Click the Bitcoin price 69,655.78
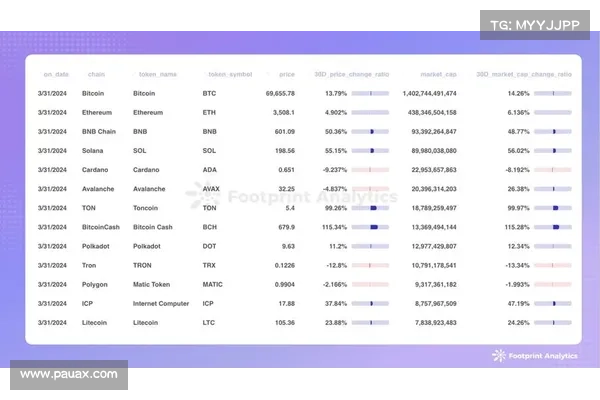Image resolution: width=600 pixels, height=400 pixels. tap(280, 93)
